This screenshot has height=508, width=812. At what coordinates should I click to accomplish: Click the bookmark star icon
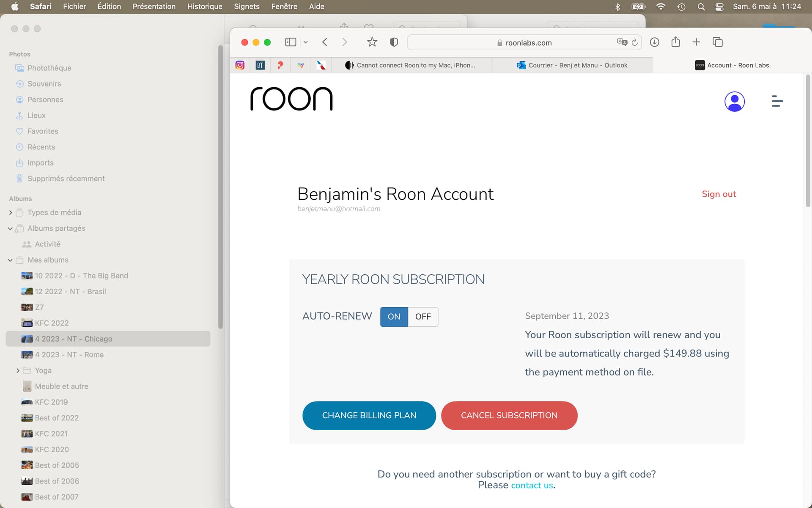(x=372, y=42)
